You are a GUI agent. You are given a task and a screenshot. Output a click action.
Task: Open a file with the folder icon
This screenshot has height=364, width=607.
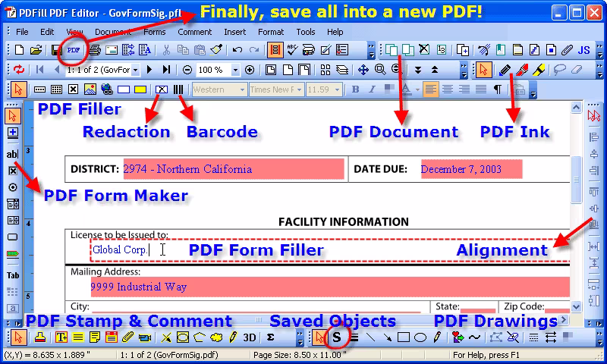pos(36,50)
